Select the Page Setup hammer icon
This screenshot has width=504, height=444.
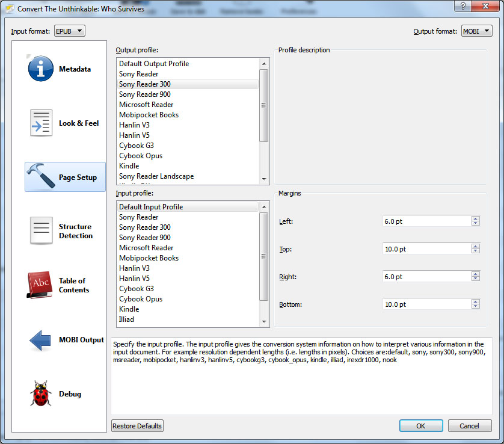tap(41, 176)
